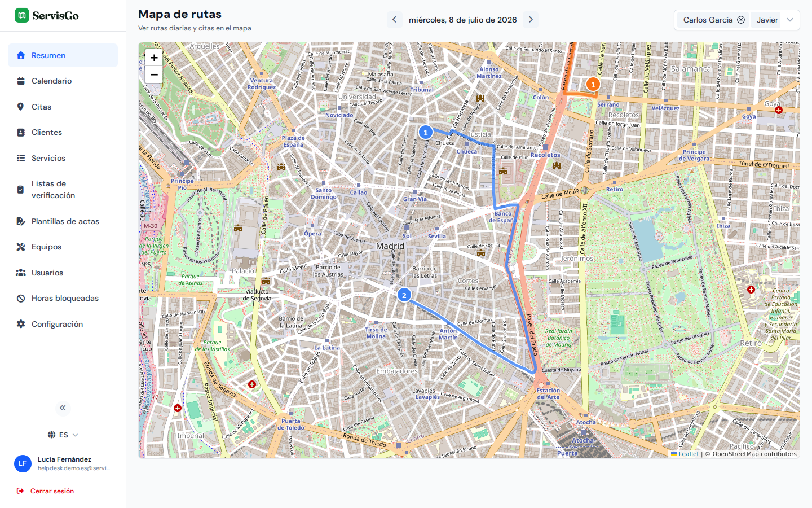Click the LF user avatar
Image resolution: width=812 pixels, height=508 pixels.
[23, 463]
